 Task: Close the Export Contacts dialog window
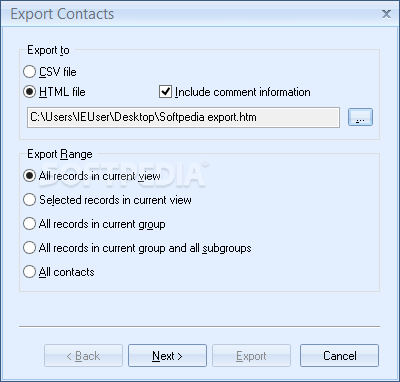coord(386,14)
